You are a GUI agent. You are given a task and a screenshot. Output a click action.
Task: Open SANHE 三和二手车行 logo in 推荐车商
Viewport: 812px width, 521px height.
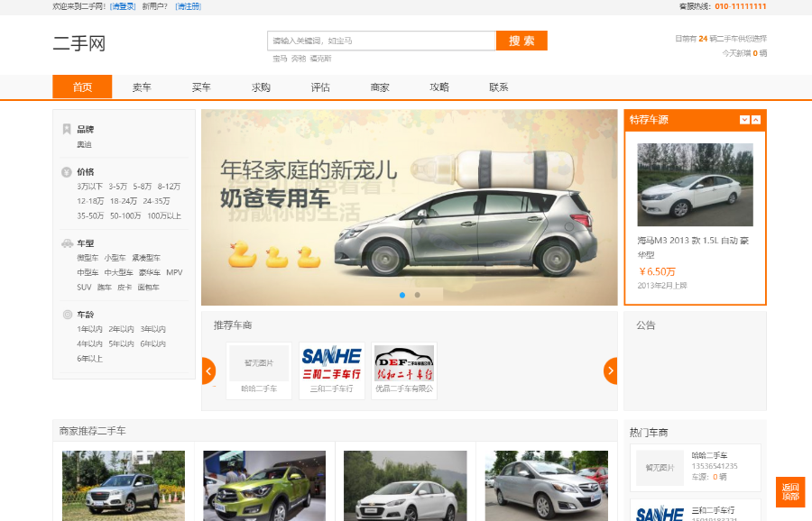pyautogui.click(x=331, y=362)
